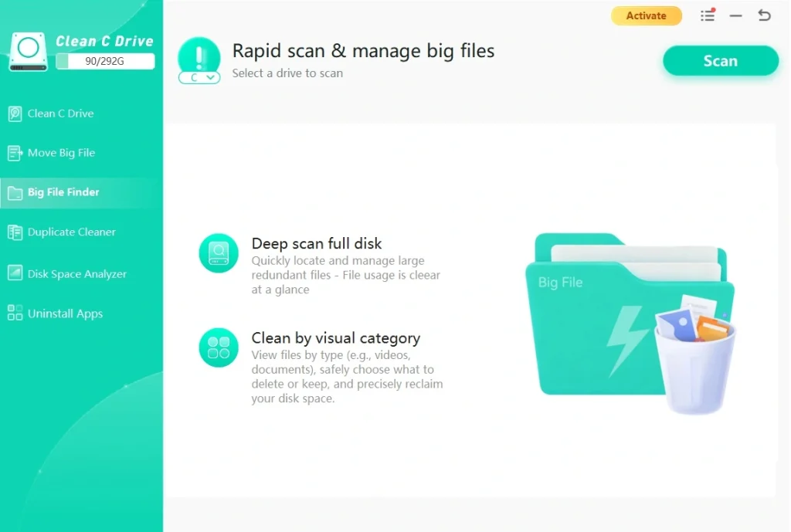Click the Clean C Drive app title
Image resolution: width=791 pixels, height=532 pixels.
click(x=104, y=42)
